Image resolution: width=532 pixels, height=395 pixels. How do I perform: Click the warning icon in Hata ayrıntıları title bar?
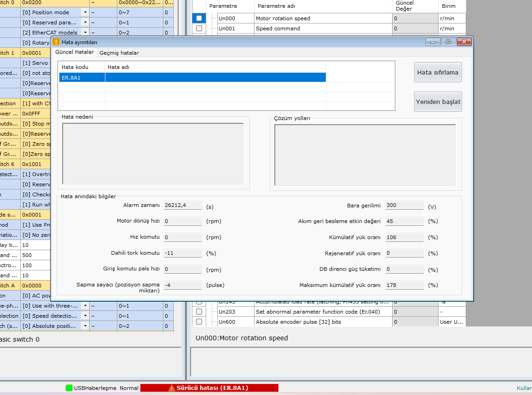tap(56, 42)
